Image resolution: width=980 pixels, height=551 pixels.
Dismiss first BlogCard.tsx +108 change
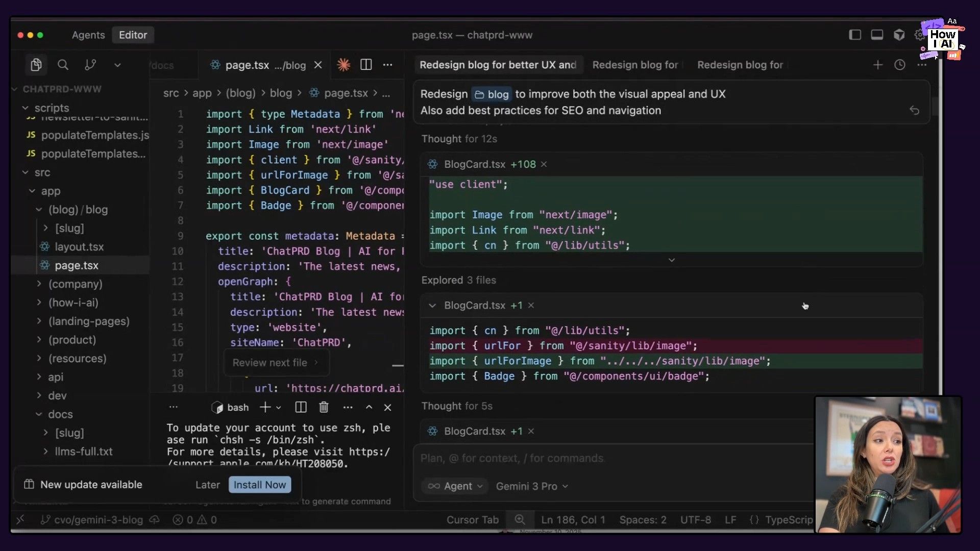544,164
